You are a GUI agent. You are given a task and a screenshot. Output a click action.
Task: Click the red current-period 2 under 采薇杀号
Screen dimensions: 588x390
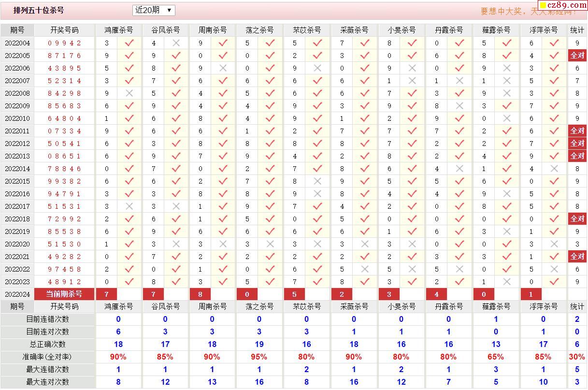point(342,294)
